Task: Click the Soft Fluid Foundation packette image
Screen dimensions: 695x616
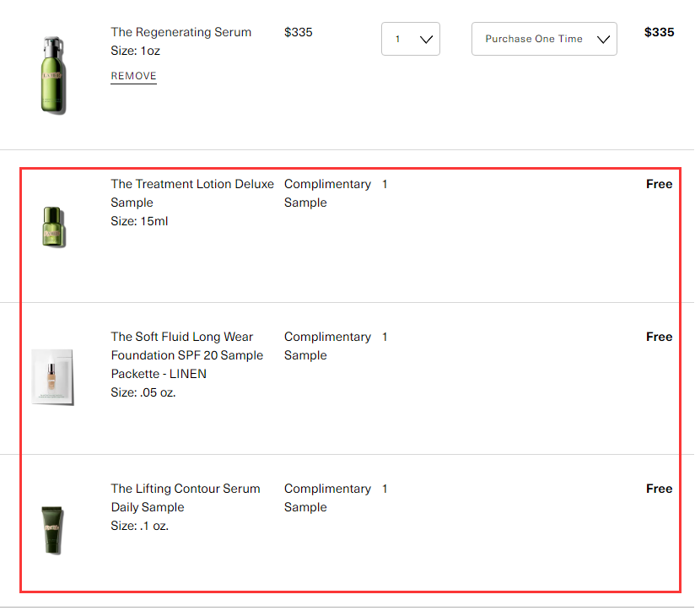Action: pos(53,376)
